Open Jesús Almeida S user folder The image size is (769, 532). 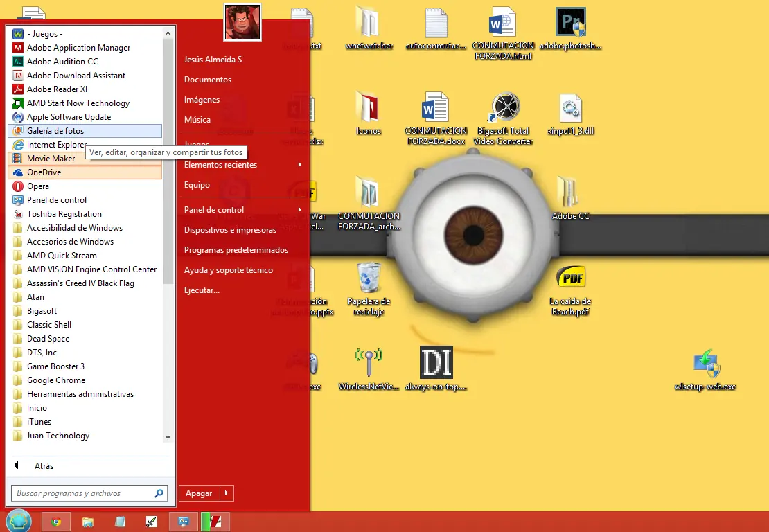click(x=243, y=60)
